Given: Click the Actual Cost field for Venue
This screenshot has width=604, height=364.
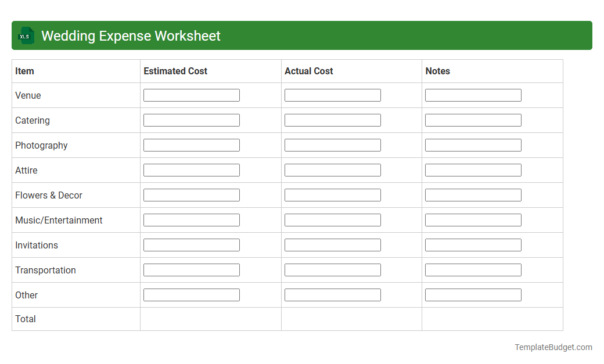Looking at the screenshot, I should [332, 95].
